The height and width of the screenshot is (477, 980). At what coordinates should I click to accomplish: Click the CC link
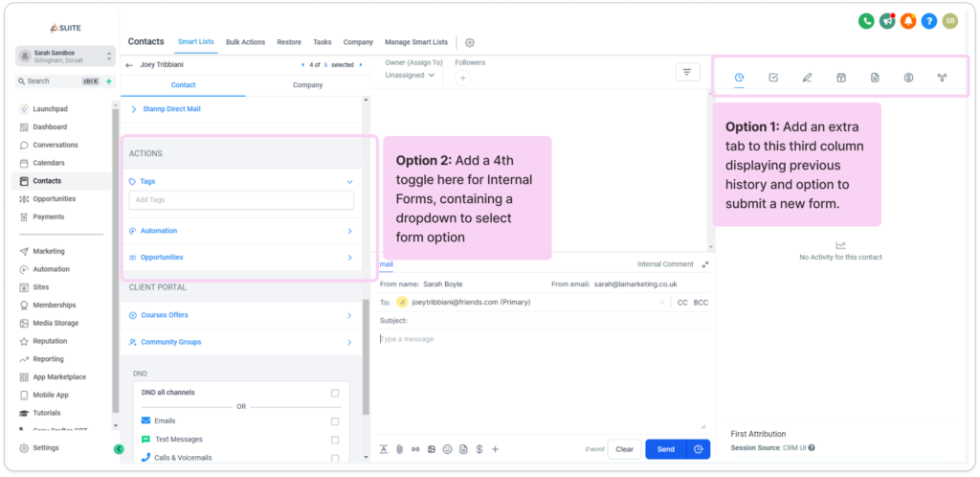[682, 303]
